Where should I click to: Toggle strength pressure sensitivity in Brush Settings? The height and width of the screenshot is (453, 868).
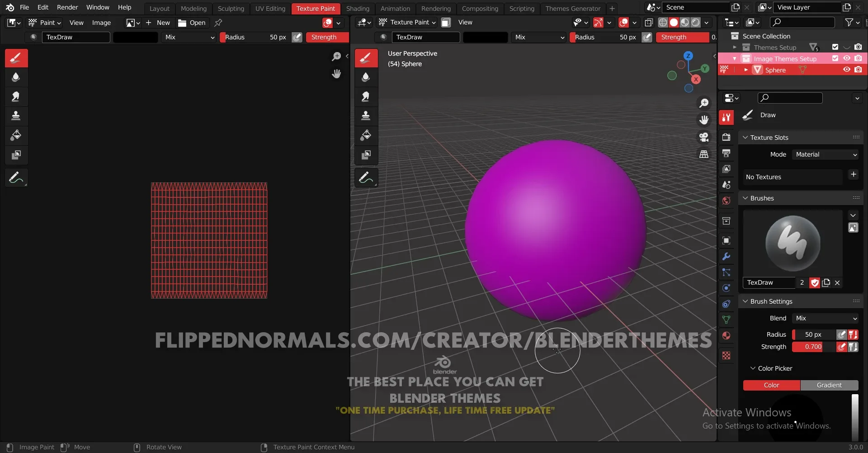841,347
